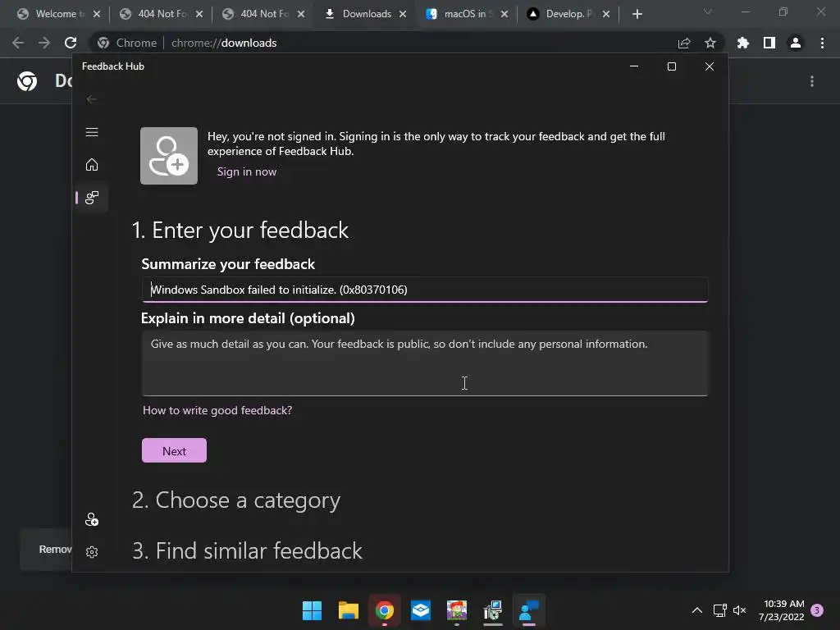840x630 pixels.
Task: Click the Next button
Action: click(174, 450)
